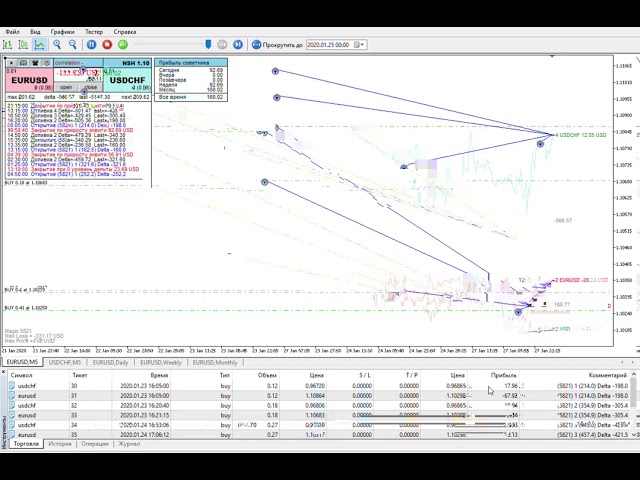640x480 pixels.
Task: Click the green step-forward playback button
Action: click(x=123, y=44)
